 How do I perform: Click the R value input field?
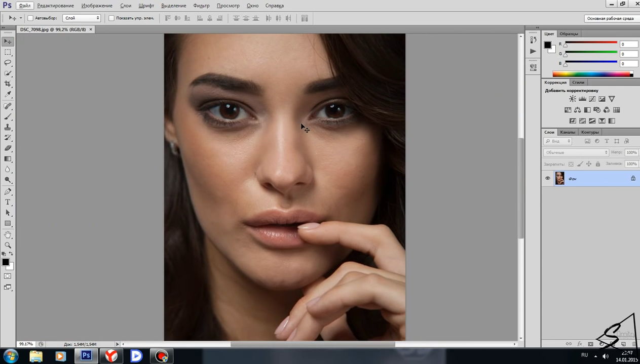click(x=628, y=44)
